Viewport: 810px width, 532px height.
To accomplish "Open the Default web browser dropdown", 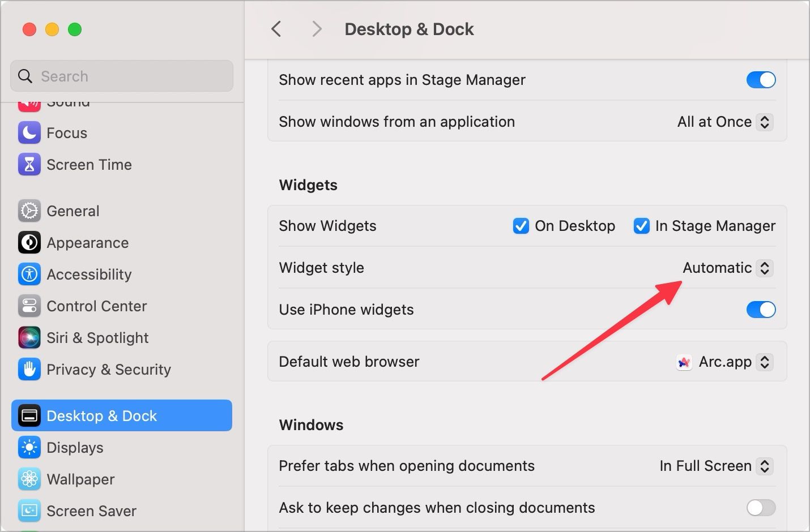I will click(725, 362).
